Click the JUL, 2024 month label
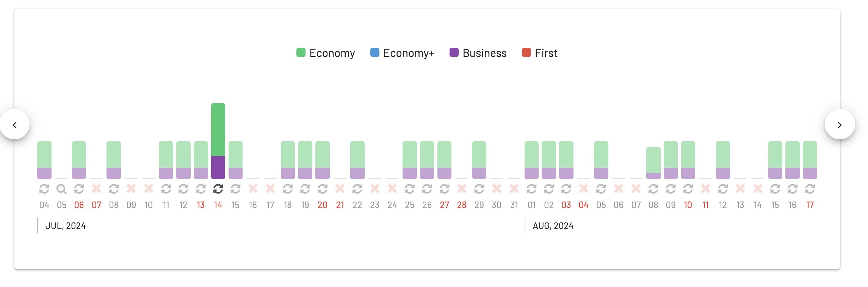Viewport: 868px width, 287px height. [x=66, y=226]
